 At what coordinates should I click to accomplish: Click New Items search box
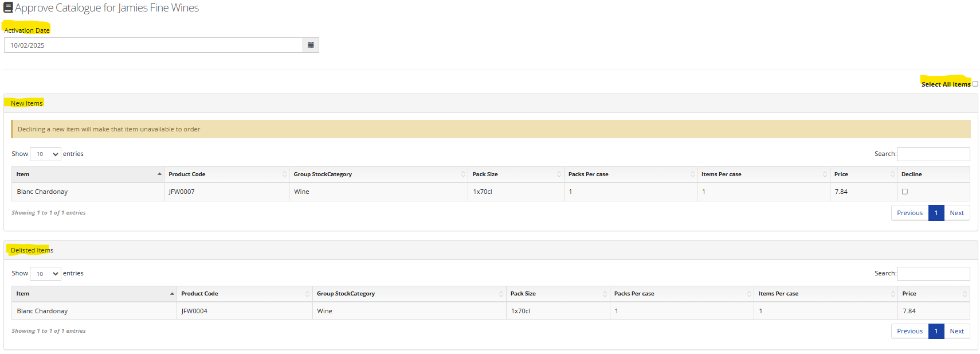click(933, 154)
